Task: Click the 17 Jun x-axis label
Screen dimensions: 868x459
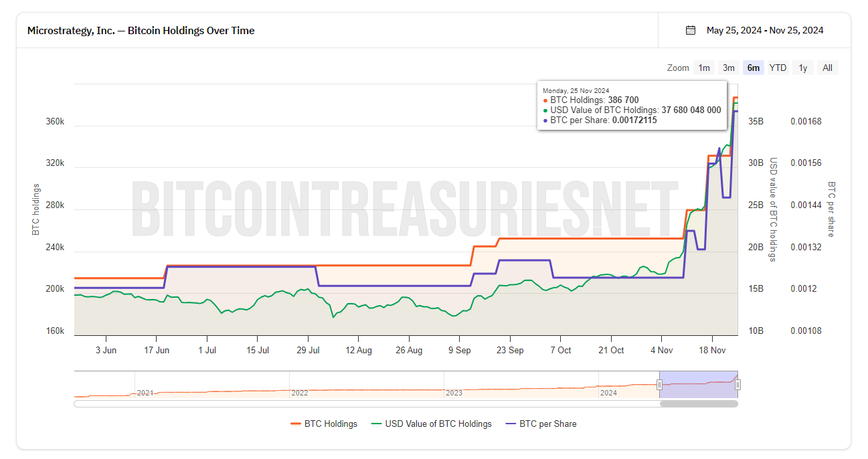Action: [x=157, y=350]
